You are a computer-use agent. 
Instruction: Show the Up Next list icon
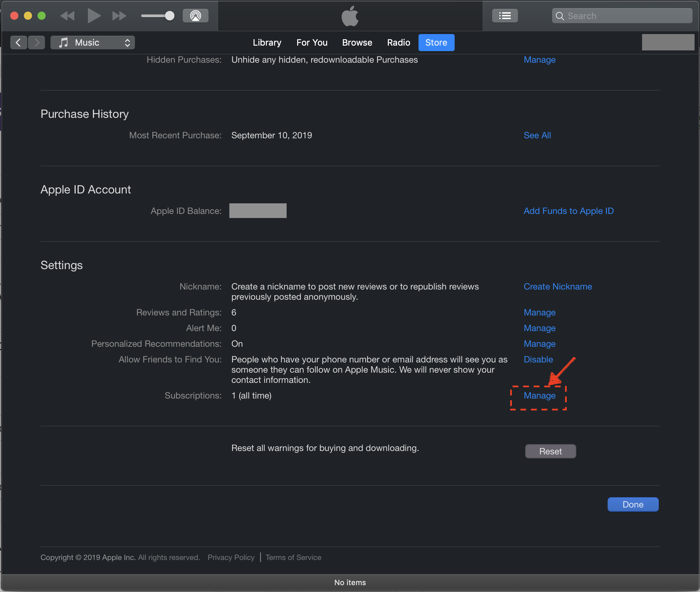(x=504, y=16)
